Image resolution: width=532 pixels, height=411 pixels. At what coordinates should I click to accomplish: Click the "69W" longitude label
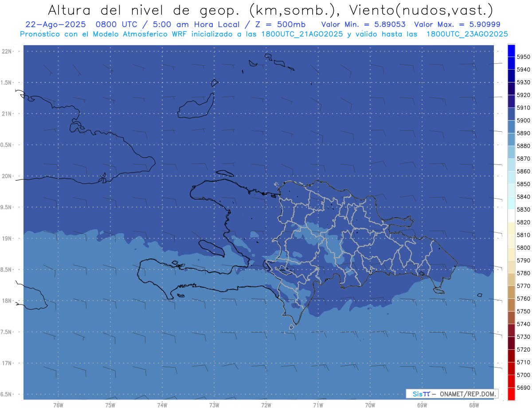[422, 405]
